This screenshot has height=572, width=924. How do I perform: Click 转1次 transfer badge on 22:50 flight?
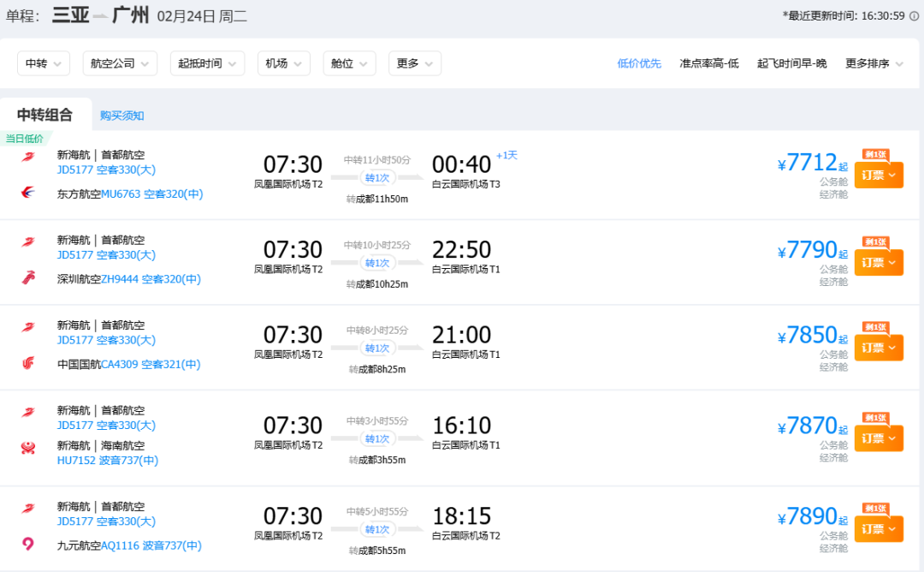pos(376,263)
